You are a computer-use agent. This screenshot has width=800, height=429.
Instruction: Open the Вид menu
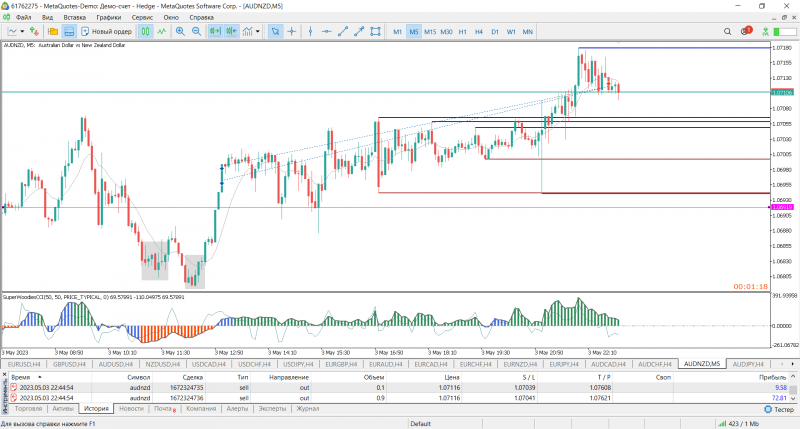click(47, 17)
